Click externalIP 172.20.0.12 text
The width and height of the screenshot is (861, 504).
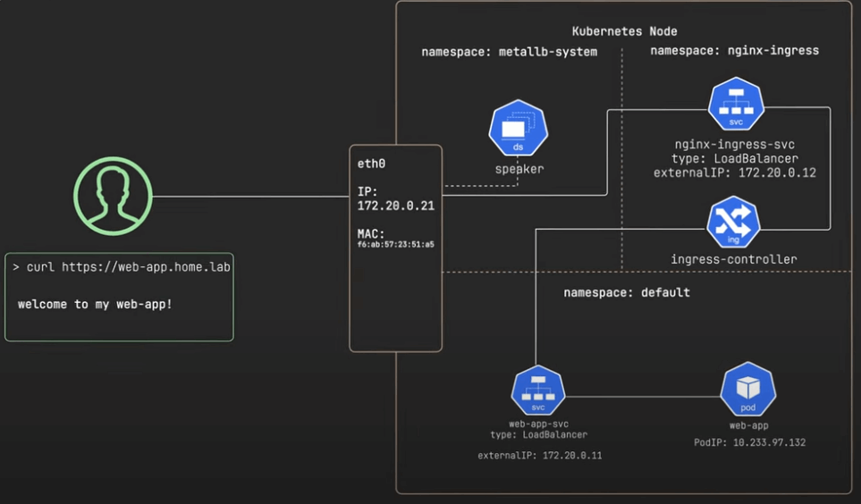click(x=734, y=172)
